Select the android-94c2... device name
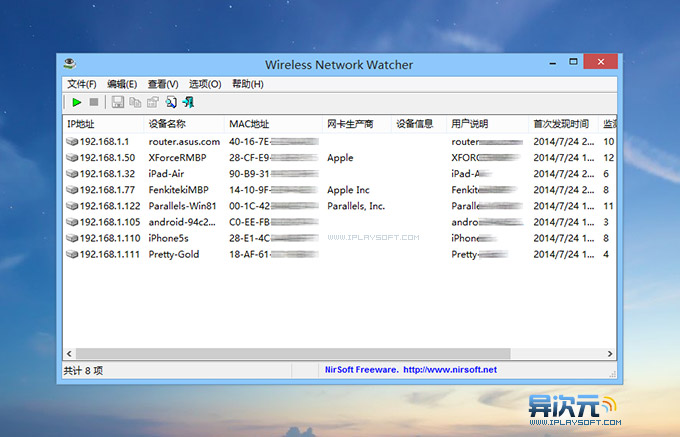This screenshot has width=680, height=437. (x=182, y=222)
